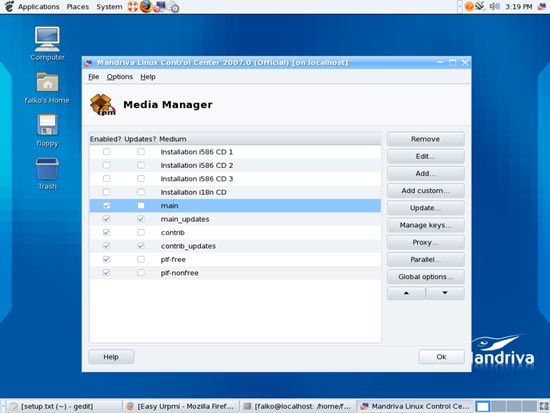Disable the contrib medium Enabled checkbox

pos(106,232)
